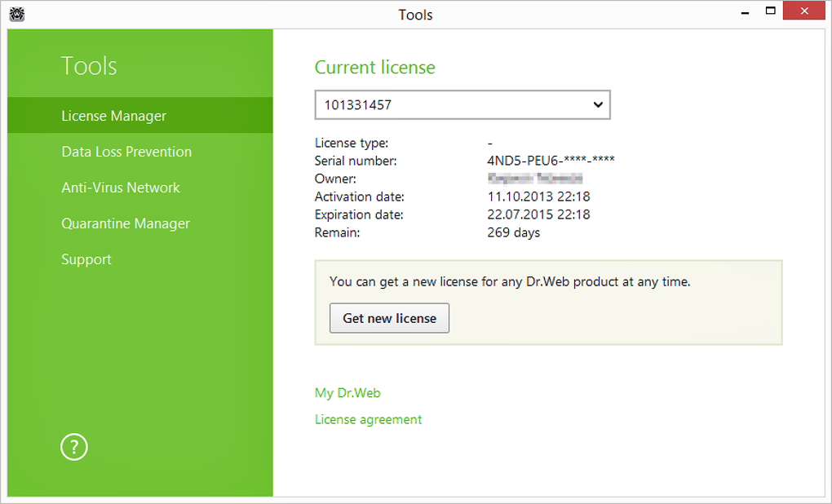Select License Manager in the sidebar
This screenshot has height=504, width=832.
(x=114, y=116)
